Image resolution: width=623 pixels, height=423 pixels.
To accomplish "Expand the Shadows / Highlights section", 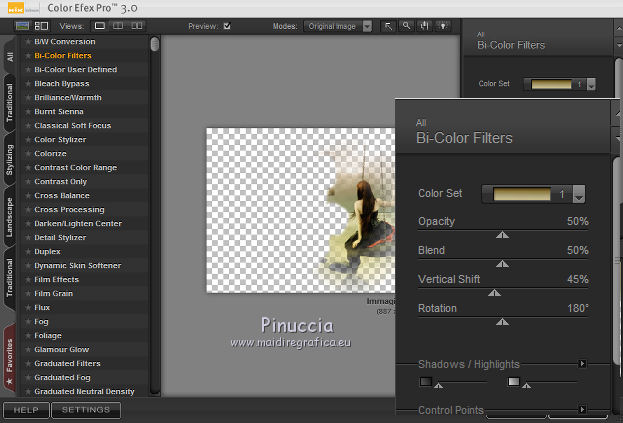I will 583,364.
